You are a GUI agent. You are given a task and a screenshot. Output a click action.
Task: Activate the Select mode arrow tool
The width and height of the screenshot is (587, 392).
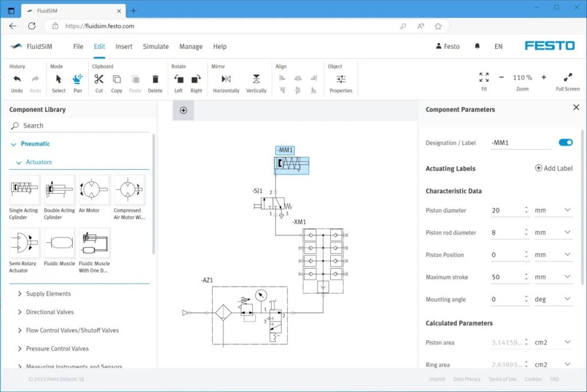tap(58, 79)
